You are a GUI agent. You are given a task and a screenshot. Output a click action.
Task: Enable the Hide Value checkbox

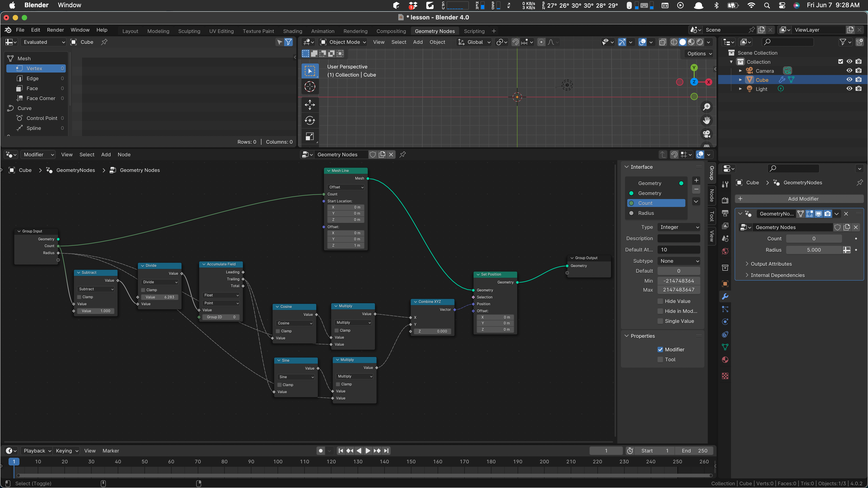660,301
